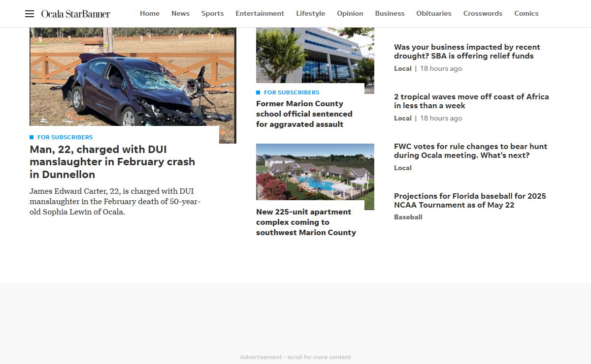Read SBA drought relief funds story
Viewport: 591px width, 364px height.
coord(467,52)
